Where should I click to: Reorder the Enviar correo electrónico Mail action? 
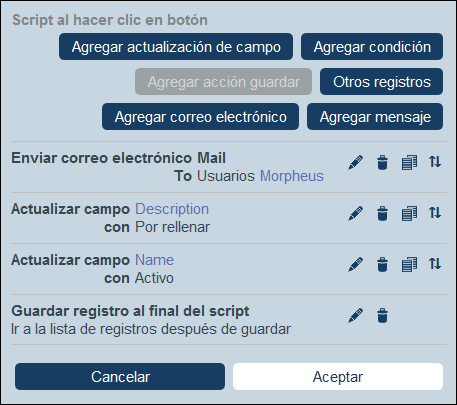435,162
